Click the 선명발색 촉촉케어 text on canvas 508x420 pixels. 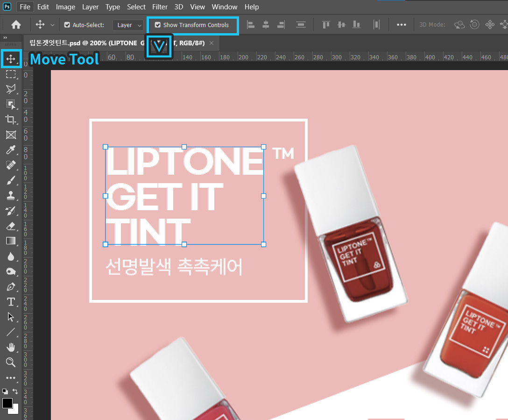174,267
